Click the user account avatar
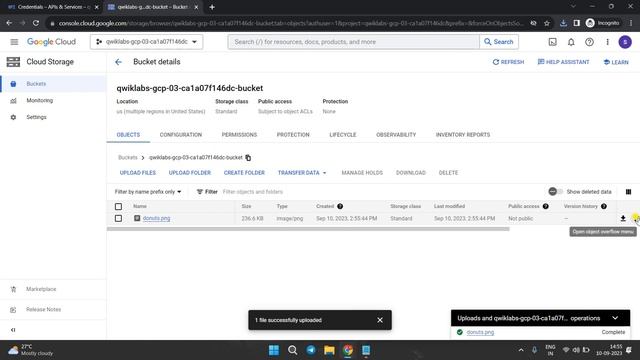Viewport: 640px width, 360px height. pos(625,42)
